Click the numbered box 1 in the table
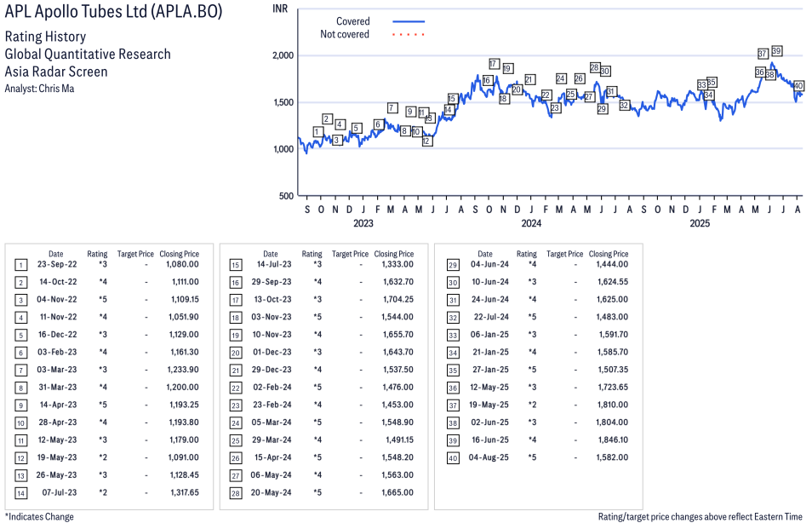This screenshot has width=812, height=523. click(20, 266)
